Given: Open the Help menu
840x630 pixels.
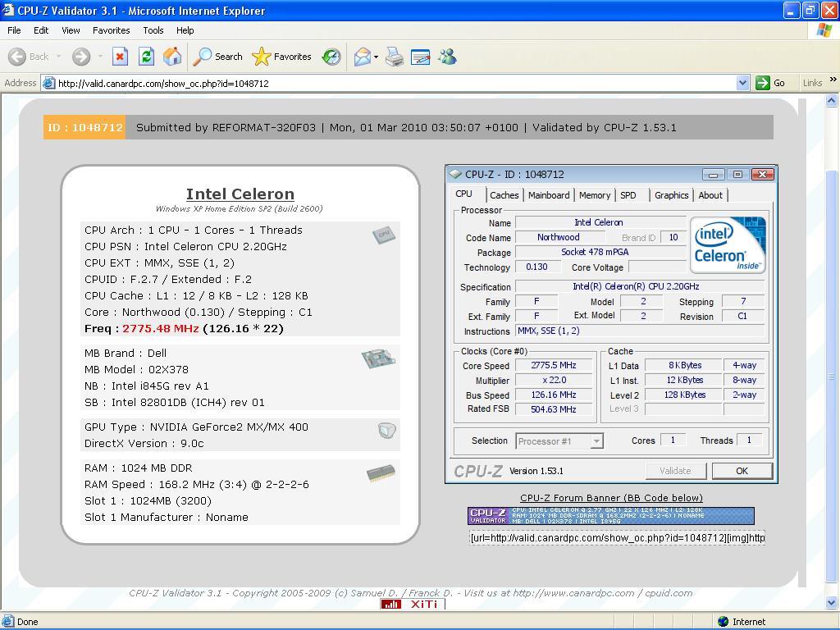Looking at the screenshot, I should tap(185, 30).
